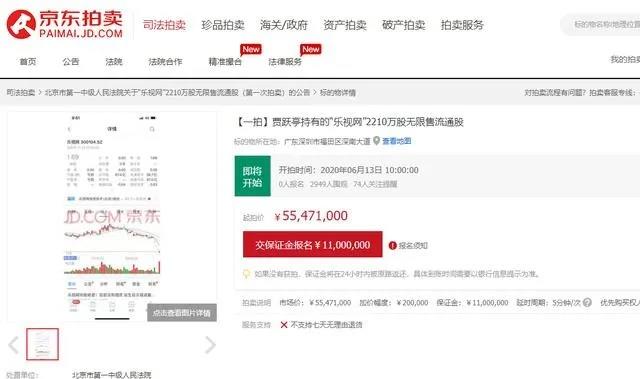Open the 司法拍卖 tab
The height and width of the screenshot is (379, 640).
coord(164,25)
